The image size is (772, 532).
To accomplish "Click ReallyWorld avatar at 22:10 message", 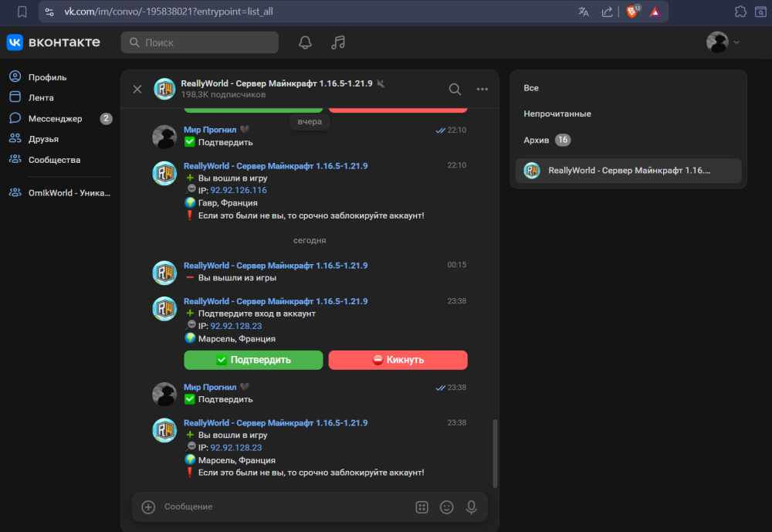I will (164, 173).
